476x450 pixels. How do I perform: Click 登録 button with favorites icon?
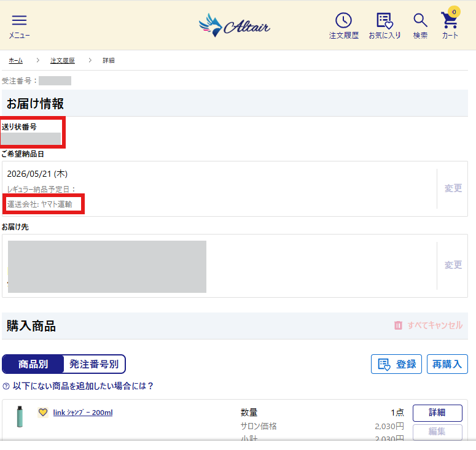396,364
